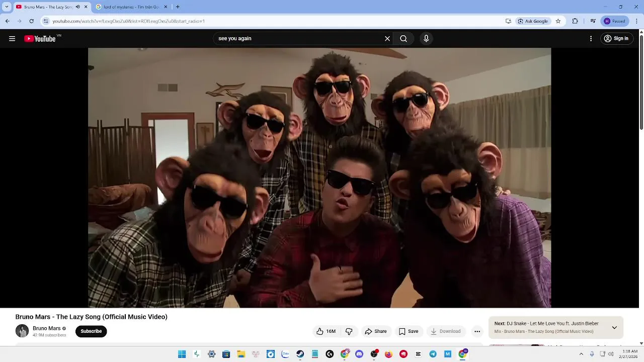Open Logitech G Hub from the taskbar

(x=330, y=354)
